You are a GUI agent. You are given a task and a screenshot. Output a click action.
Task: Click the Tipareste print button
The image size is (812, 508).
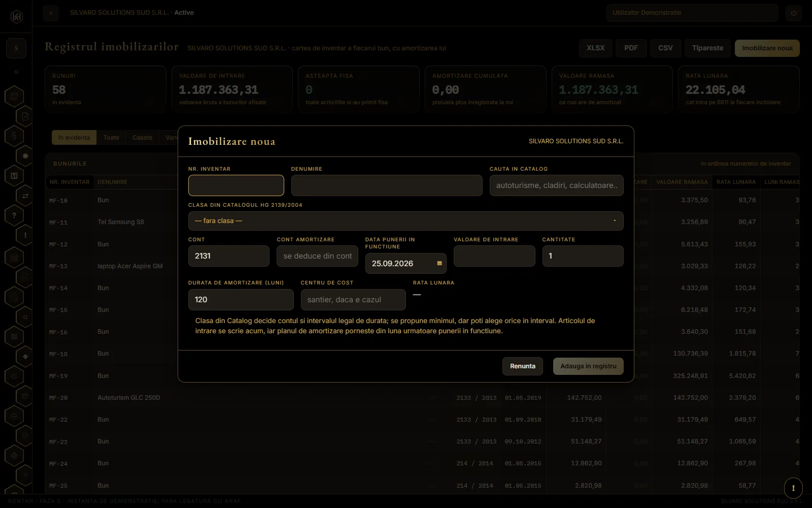[x=707, y=48]
